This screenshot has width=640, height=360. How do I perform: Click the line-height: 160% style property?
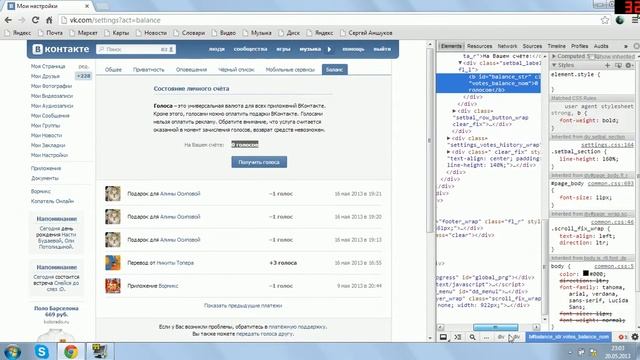tap(589, 159)
